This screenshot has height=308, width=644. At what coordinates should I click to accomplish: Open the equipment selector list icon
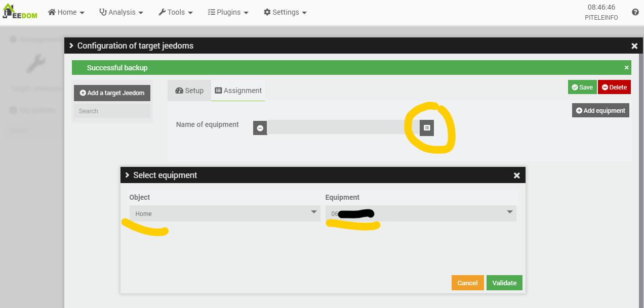tap(426, 128)
